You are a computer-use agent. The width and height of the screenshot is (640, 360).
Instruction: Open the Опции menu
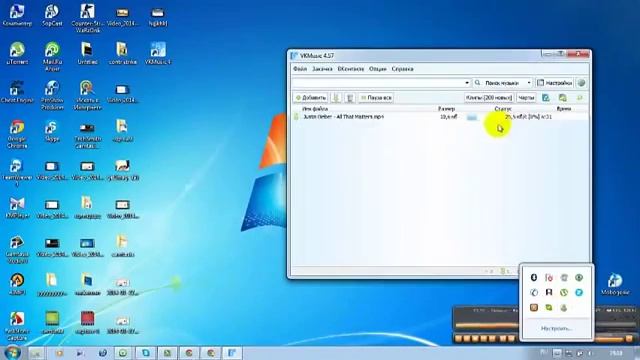point(378,69)
